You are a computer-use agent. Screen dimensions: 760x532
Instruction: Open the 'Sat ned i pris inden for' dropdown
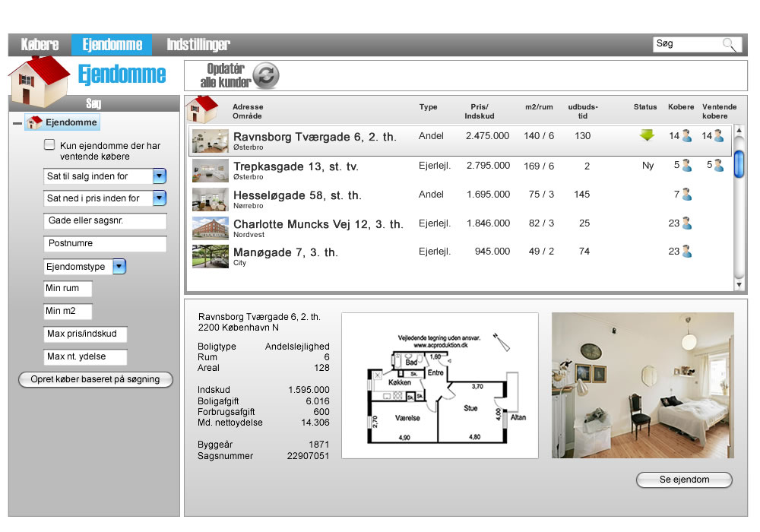click(x=160, y=198)
